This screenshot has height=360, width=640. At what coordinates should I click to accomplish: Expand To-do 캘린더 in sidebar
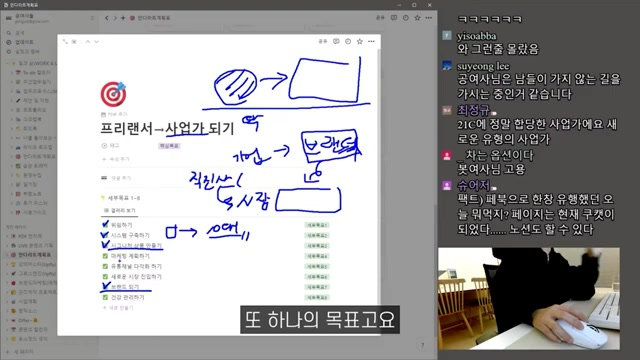[x=12, y=73]
